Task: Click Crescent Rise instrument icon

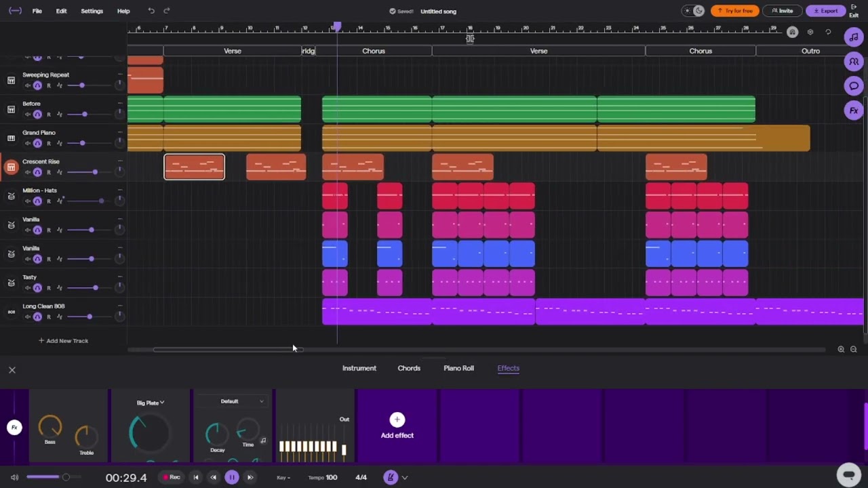Action: [x=11, y=167]
